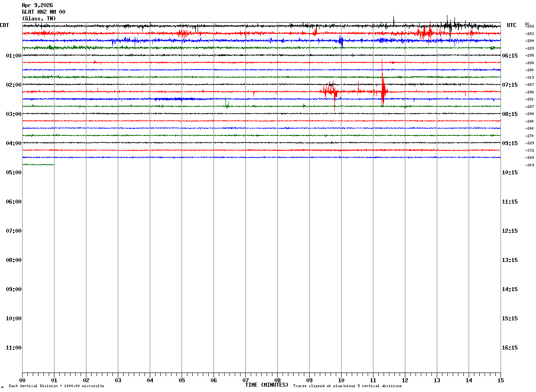Image resolution: width=536 pixels, height=392 pixels.
Task: Click the large red spike near minute 11
Action: [383, 84]
